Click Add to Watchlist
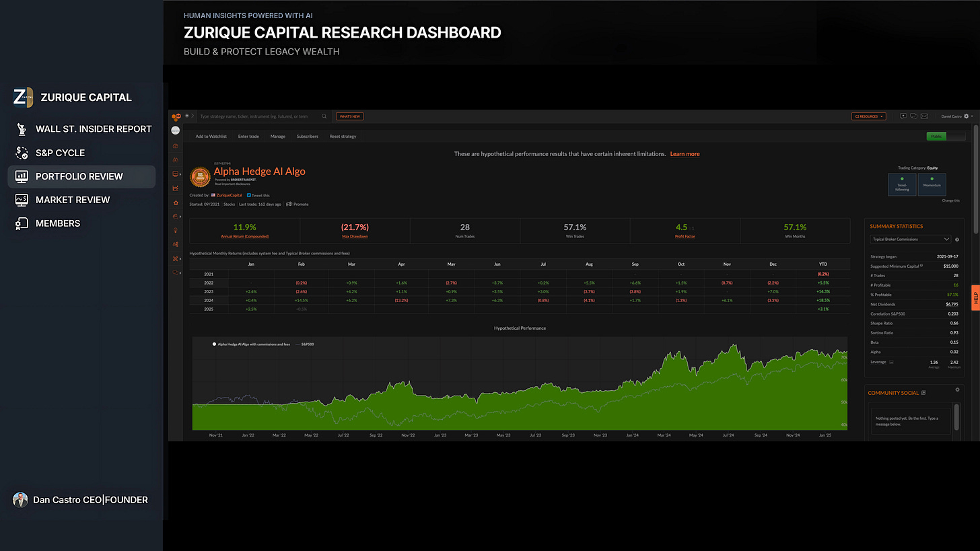 point(211,137)
